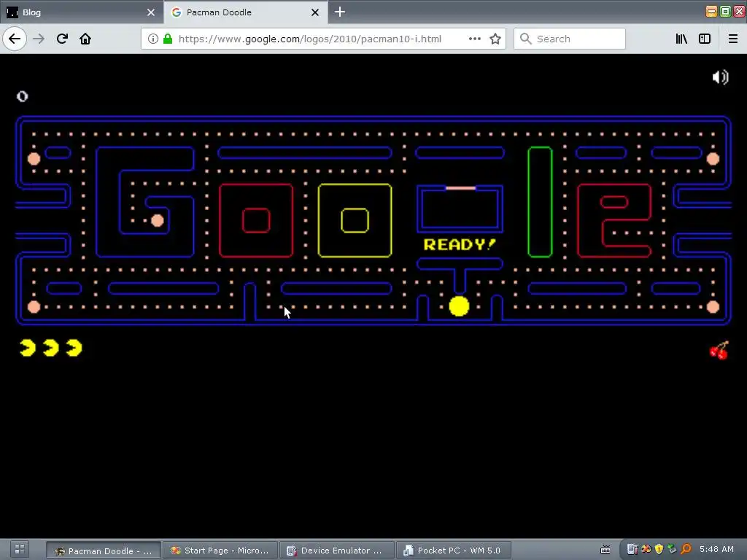747x560 pixels.
Task: Click the first Pac-Man life icon
Action: click(x=28, y=348)
